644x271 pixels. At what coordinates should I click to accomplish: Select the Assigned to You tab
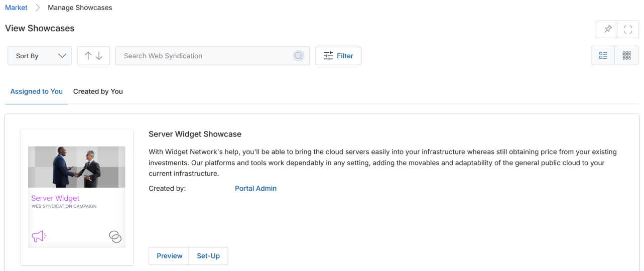point(37,91)
